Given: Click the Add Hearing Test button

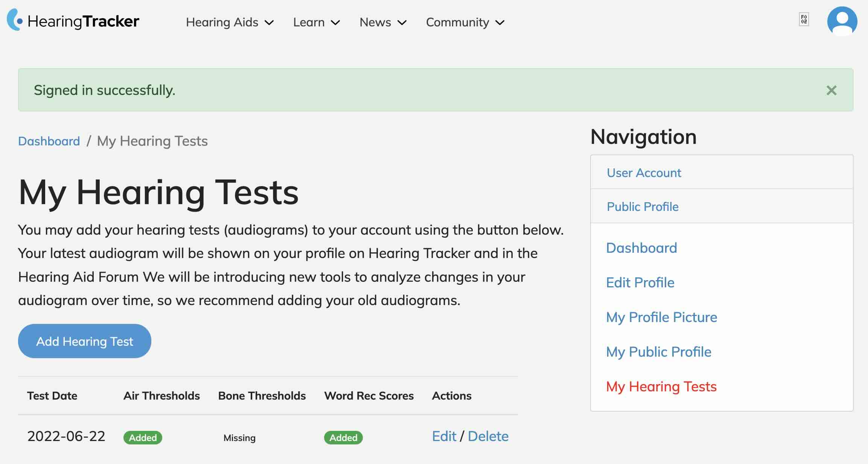Looking at the screenshot, I should [85, 341].
